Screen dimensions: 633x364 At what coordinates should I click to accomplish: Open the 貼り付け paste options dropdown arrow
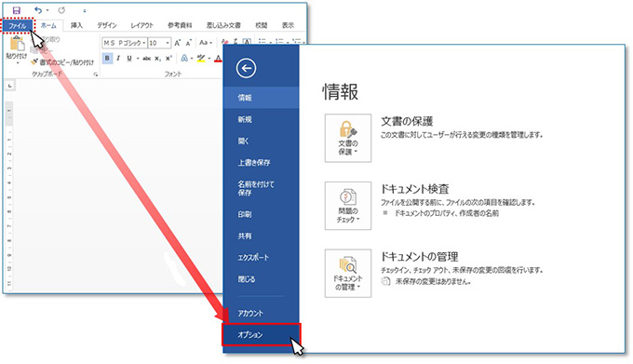click(x=17, y=63)
